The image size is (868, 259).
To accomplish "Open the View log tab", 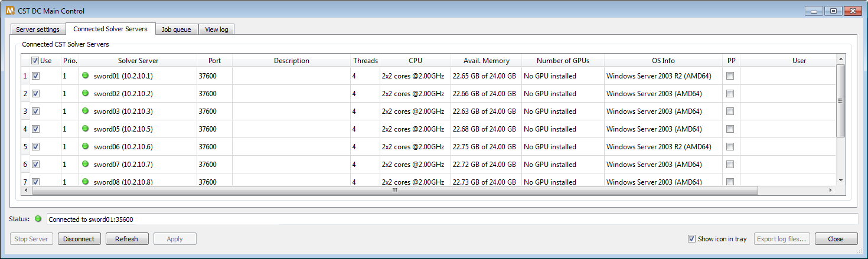I will point(217,29).
